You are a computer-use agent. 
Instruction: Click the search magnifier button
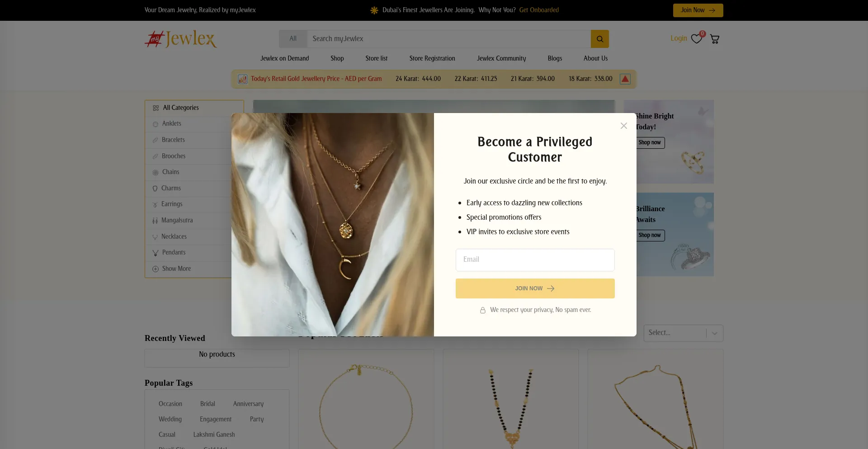(x=600, y=39)
